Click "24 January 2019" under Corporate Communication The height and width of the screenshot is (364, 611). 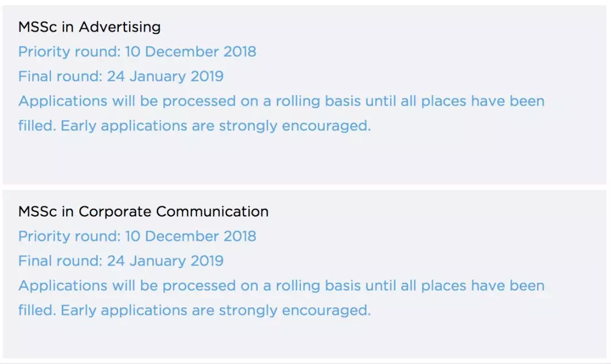pyautogui.click(x=165, y=261)
